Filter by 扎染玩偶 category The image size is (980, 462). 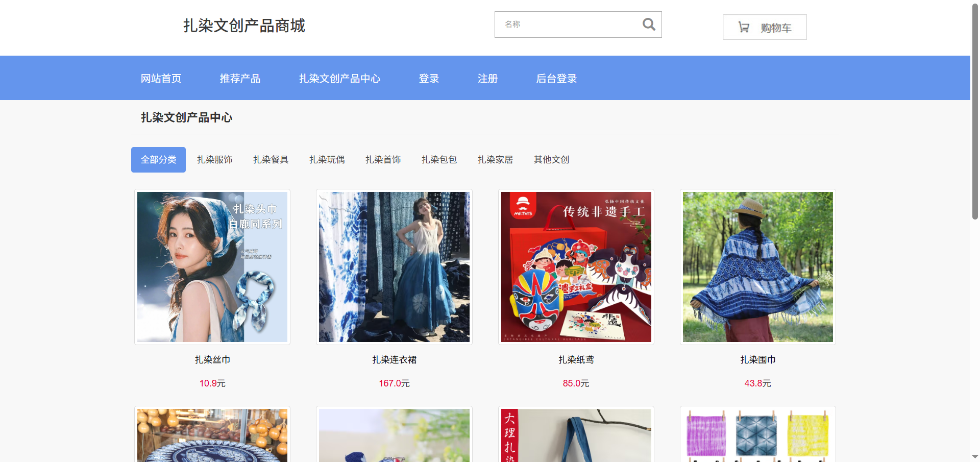point(327,160)
